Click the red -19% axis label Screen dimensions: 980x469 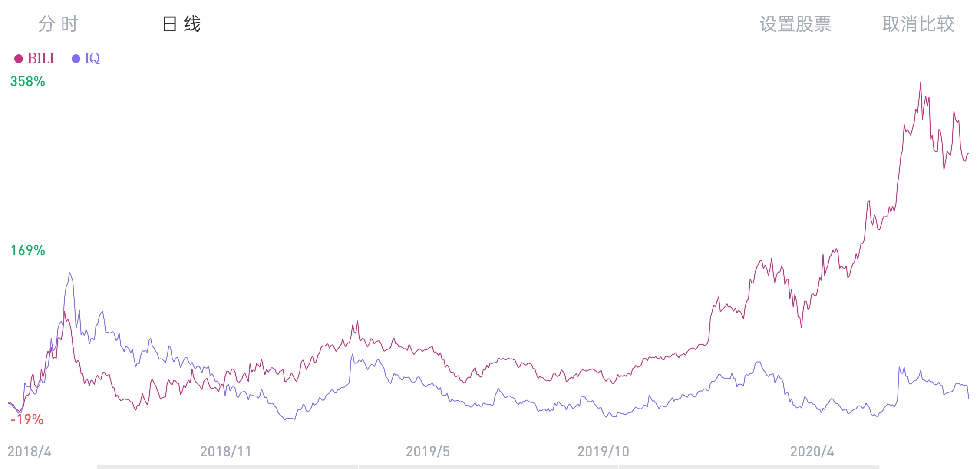27,419
